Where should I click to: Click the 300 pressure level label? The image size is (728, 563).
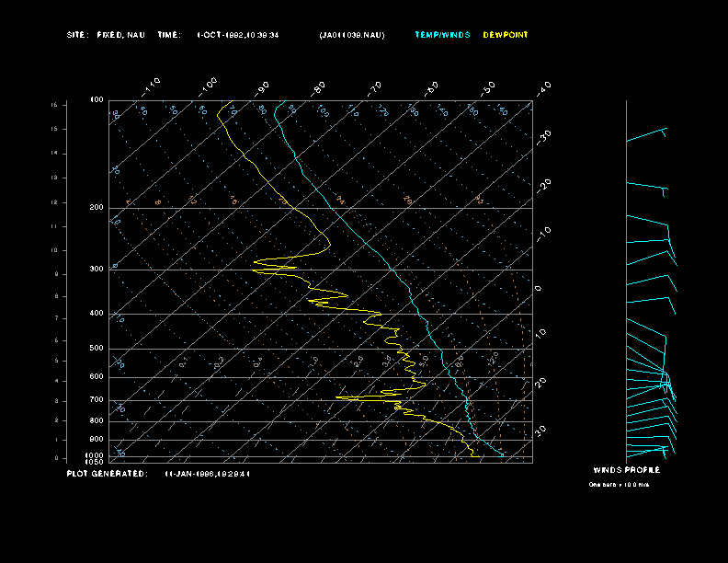tap(96, 270)
